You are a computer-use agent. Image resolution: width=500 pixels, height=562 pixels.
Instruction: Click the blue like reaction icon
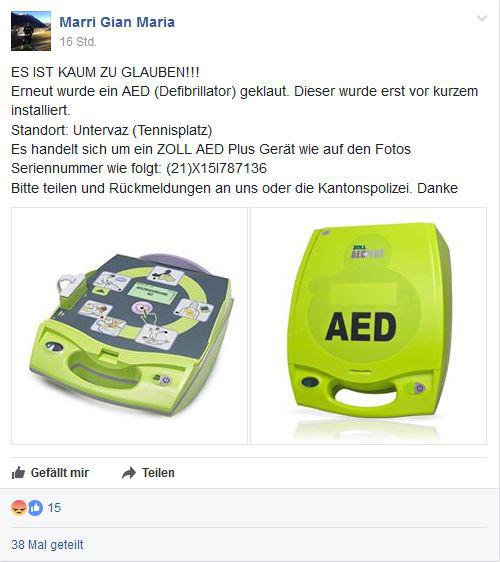tap(35, 508)
